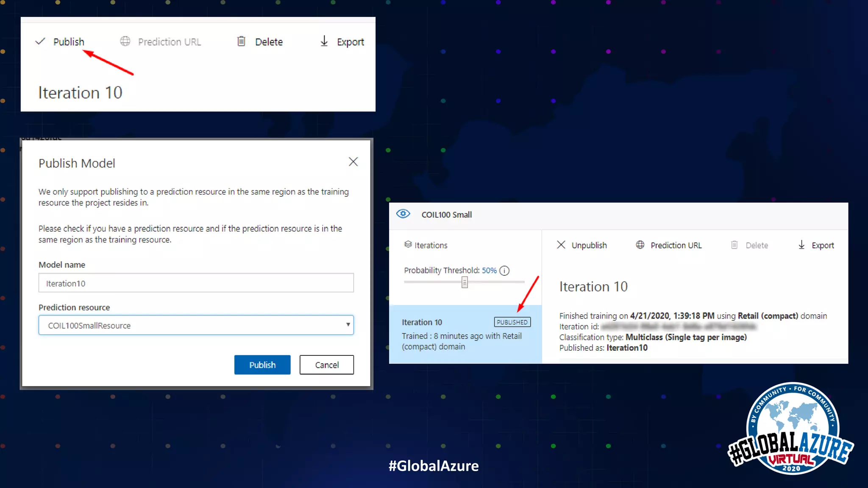Click the 50% threshold value link
This screenshot has width=868, height=488.
[x=489, y=270]
